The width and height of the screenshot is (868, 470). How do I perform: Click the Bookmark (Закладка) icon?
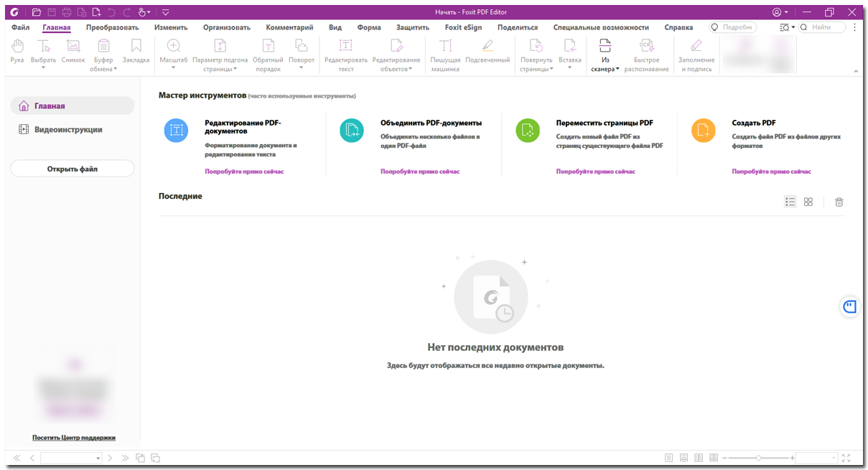click(136, 48)
